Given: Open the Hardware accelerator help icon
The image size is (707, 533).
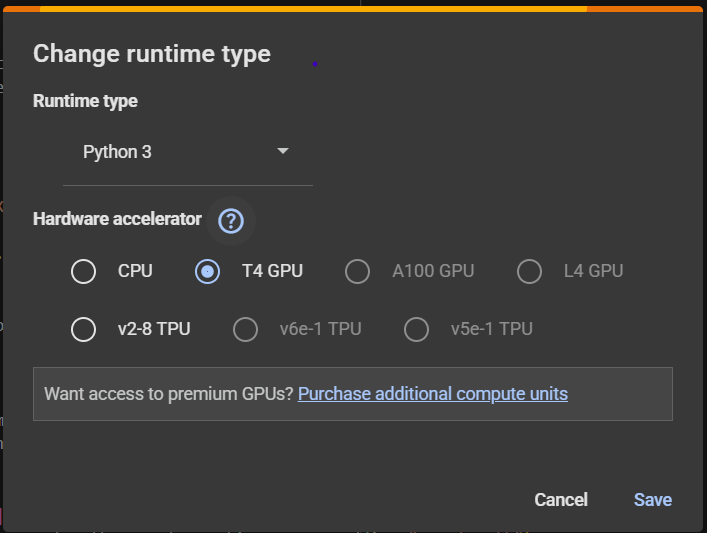Looking at the screenshot, I should pos(231,221).
